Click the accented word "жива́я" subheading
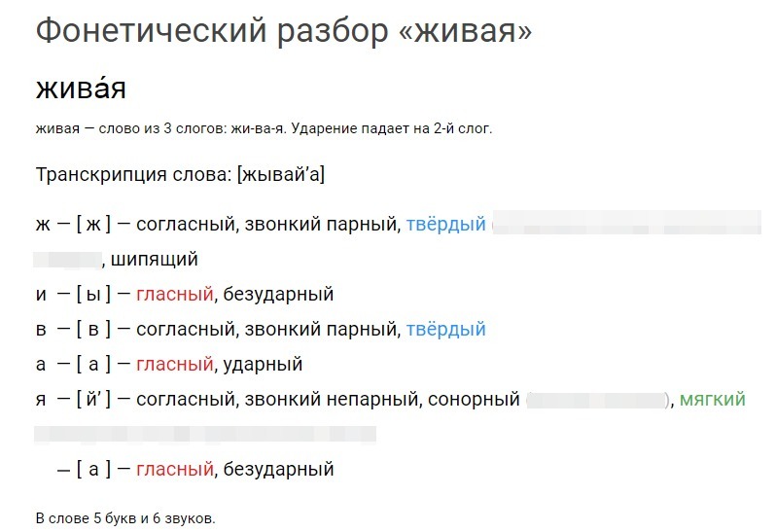The width and height of the screenshot is (776, 532). coord(81,89)
